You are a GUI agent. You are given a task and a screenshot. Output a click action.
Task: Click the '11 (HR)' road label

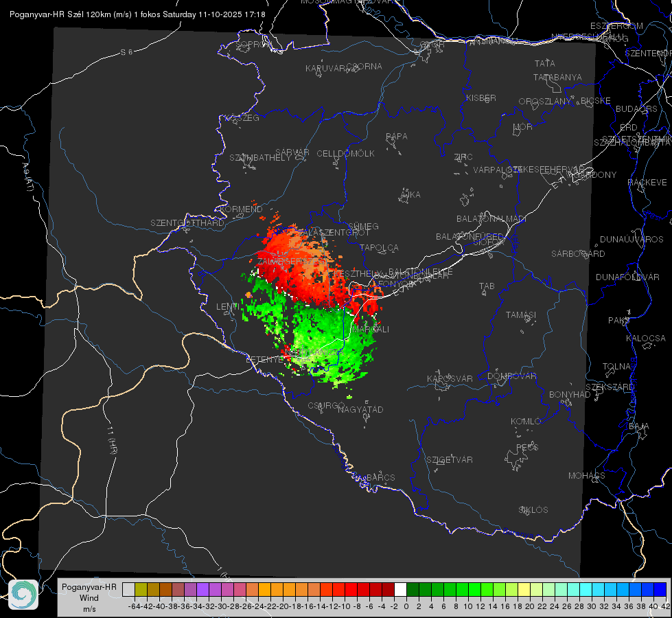(x=112, y=440)
